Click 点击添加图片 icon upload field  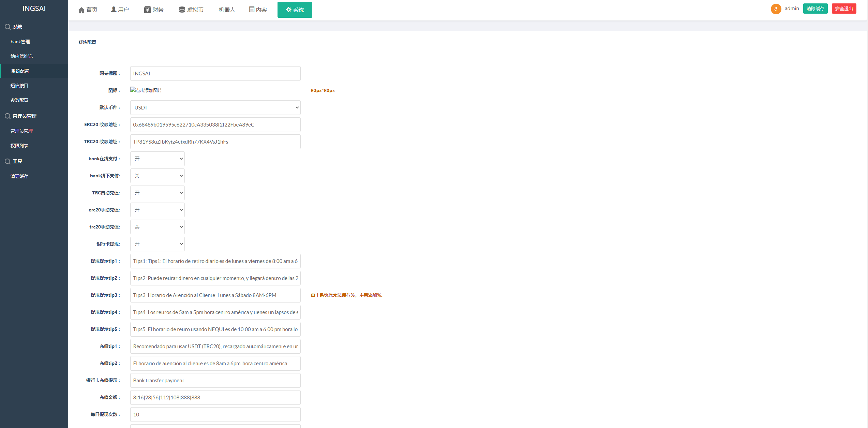click(147, 90)
